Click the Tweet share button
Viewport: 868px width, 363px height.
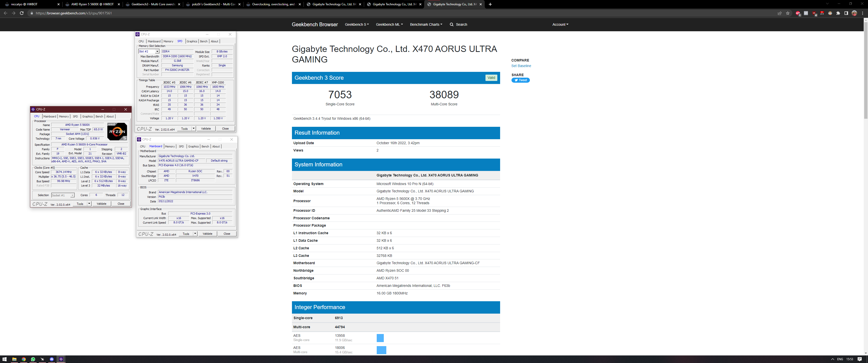[x=520, y=80]
